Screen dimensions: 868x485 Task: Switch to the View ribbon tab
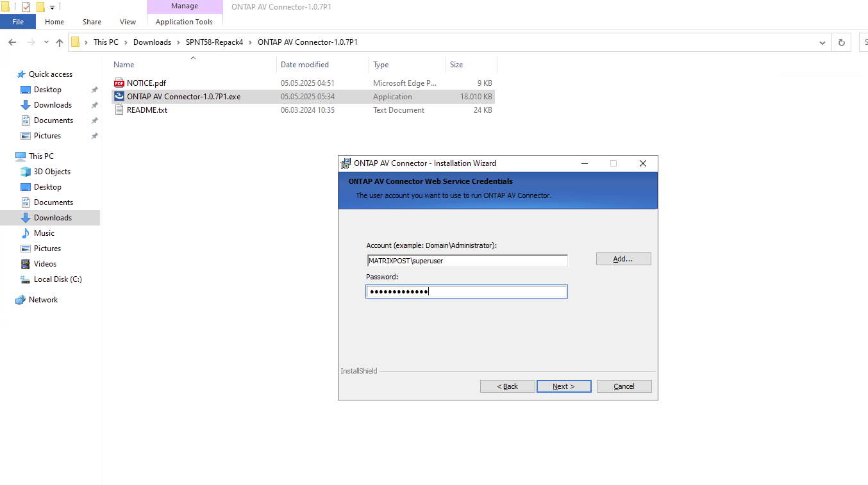(128, 22)
